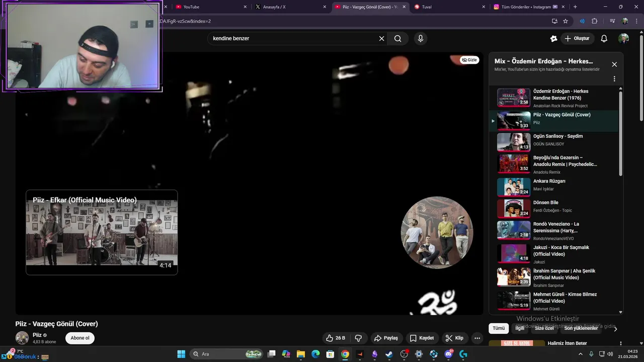Open Chrome three-dot menu

coord(636,21)
